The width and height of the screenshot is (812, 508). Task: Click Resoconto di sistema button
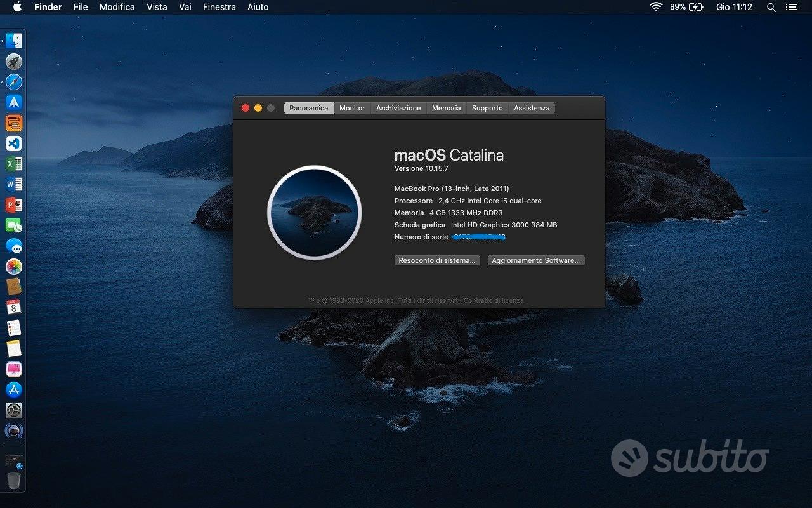coord(436,260)
